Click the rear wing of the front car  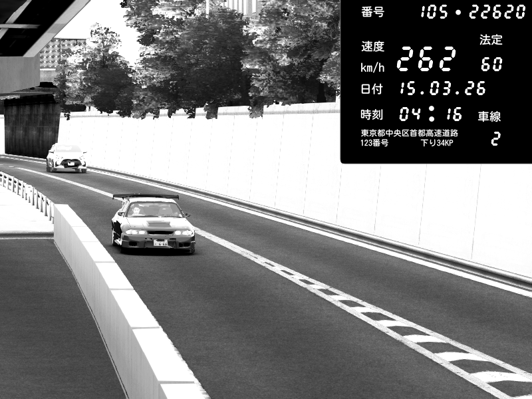point(146,197)
